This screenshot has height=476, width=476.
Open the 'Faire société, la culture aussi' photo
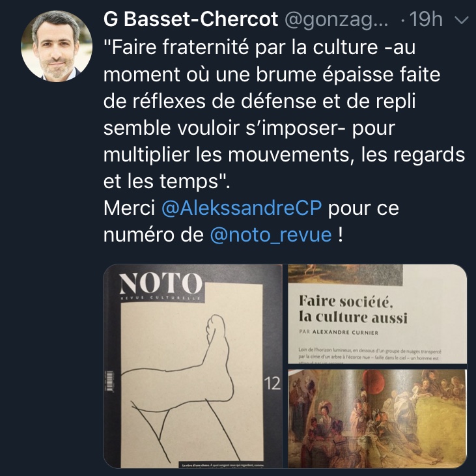377,314
